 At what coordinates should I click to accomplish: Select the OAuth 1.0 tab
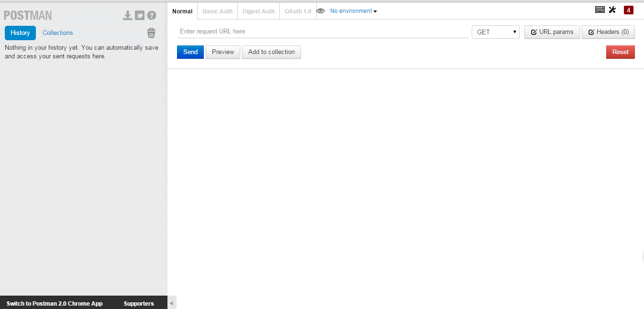tap(298, 11)
